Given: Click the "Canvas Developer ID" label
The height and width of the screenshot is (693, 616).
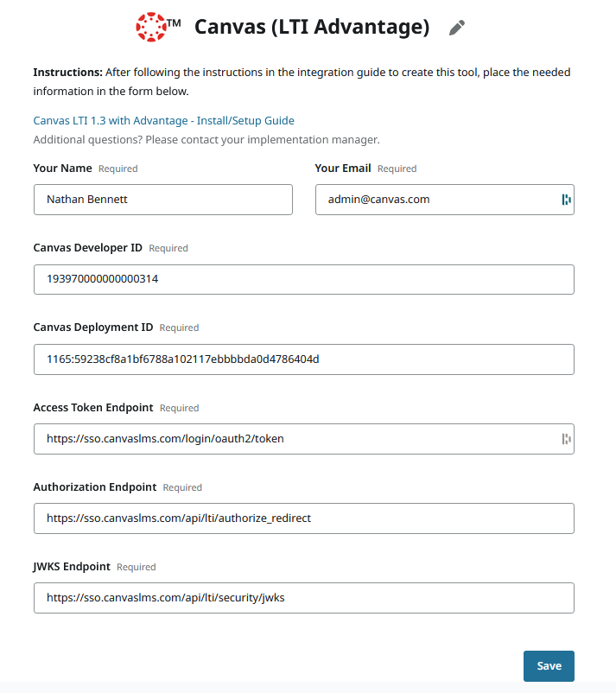Looking at the screenshot, I should click(88, 248).
